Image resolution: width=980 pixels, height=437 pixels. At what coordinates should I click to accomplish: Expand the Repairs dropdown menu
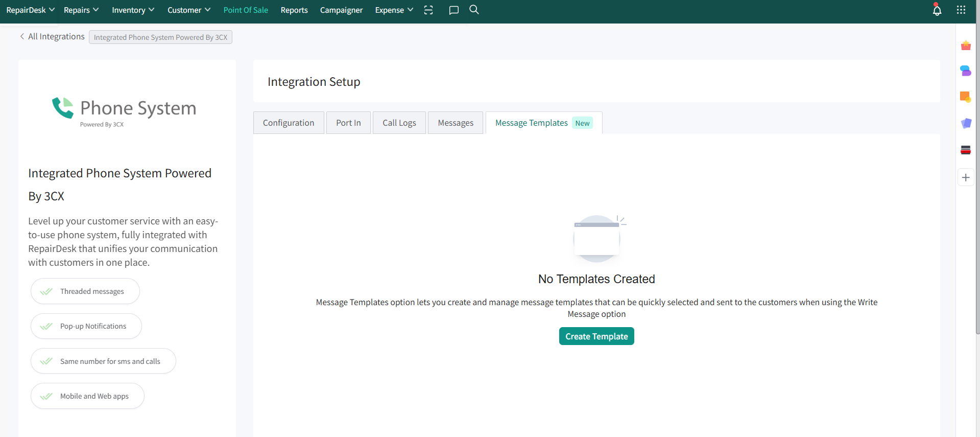tap(81, 10)
